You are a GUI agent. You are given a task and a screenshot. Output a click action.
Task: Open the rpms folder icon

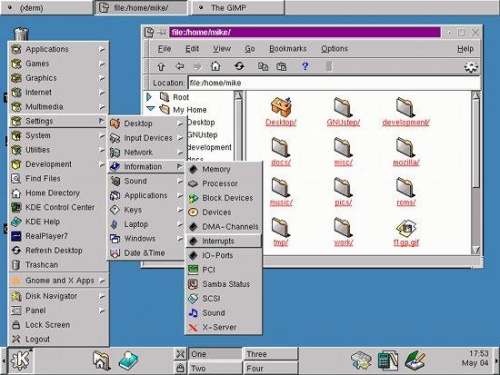[405, 187]
